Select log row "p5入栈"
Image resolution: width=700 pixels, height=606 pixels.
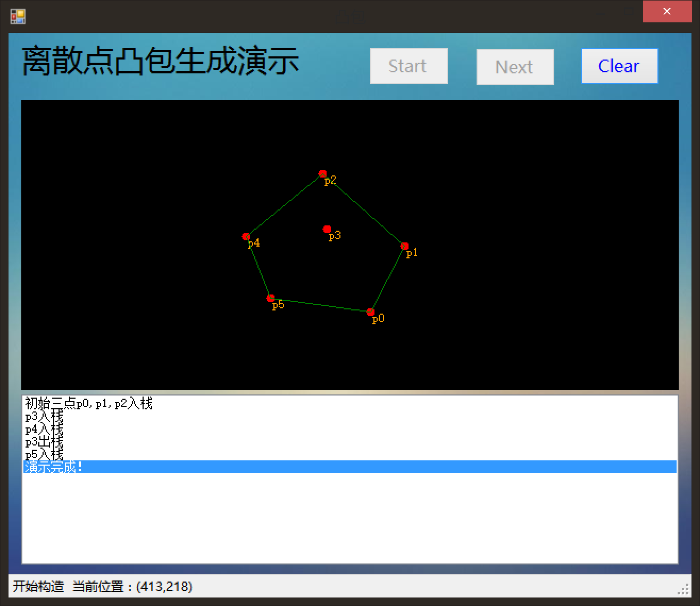point(350,454)
